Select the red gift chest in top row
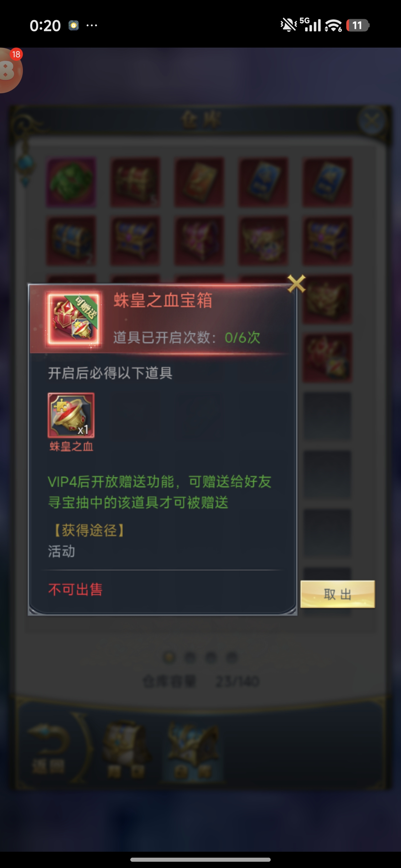The height and width of the screenshot is (868, 401). click(x=135, y=182)
